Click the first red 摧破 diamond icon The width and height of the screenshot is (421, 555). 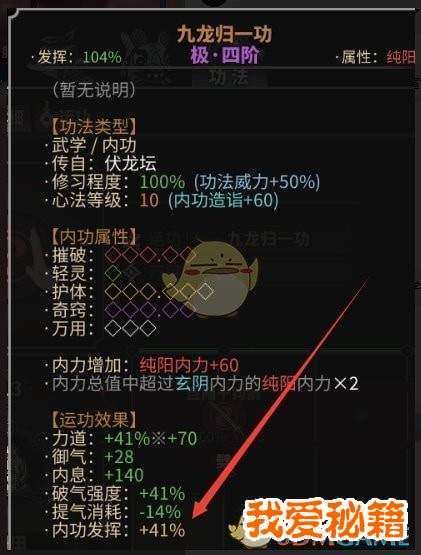coord(113,254)
